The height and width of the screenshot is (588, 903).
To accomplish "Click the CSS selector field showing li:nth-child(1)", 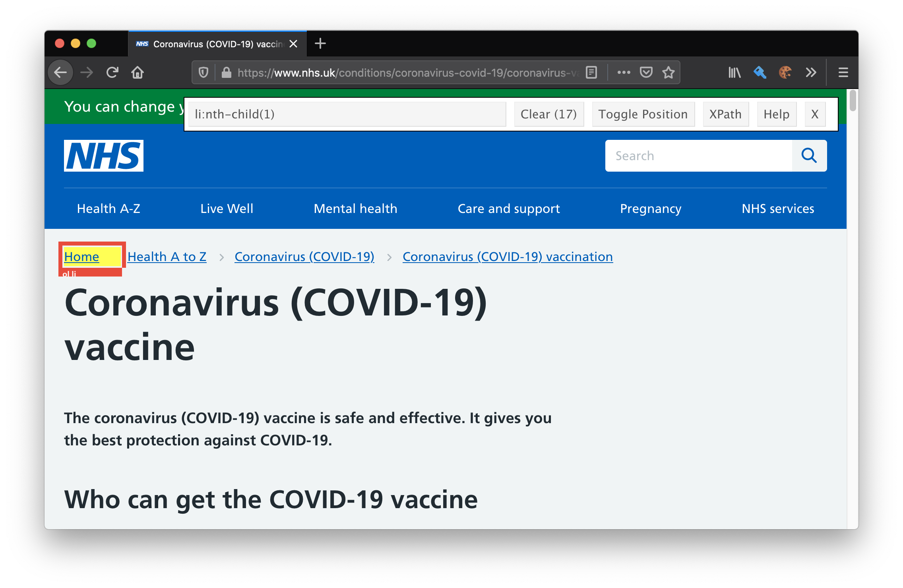I will [x=347, y=114].
